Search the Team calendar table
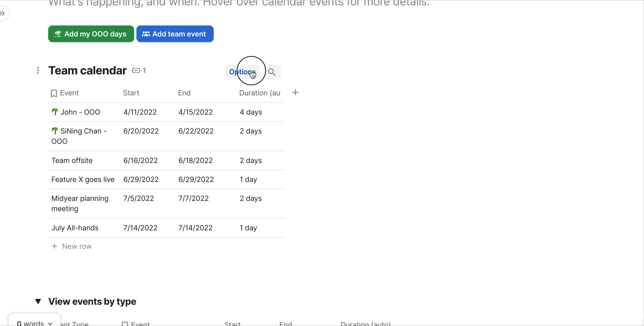 coord(272,72)
